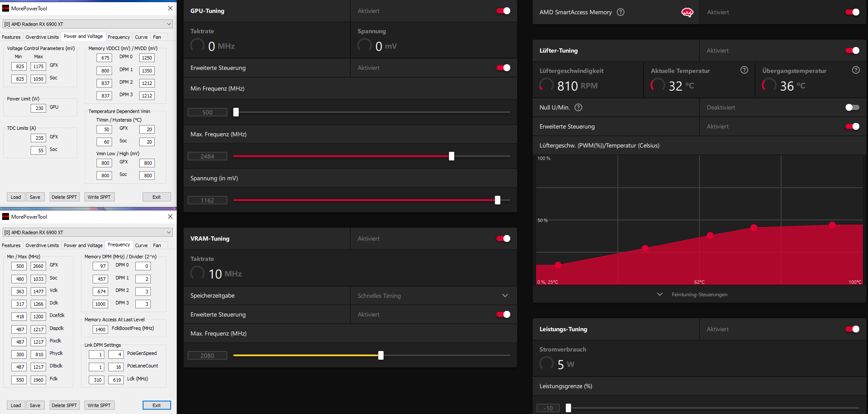Open GPU selector dropdown in bottom MorePowerTool

(87, 232)
